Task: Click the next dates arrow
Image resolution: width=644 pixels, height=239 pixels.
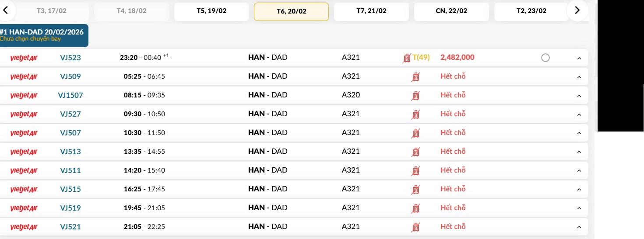Action: (x=577, y=10)
